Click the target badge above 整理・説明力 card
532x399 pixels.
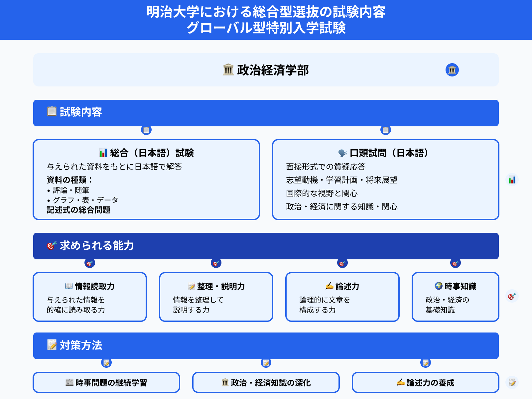click(216, 263)
